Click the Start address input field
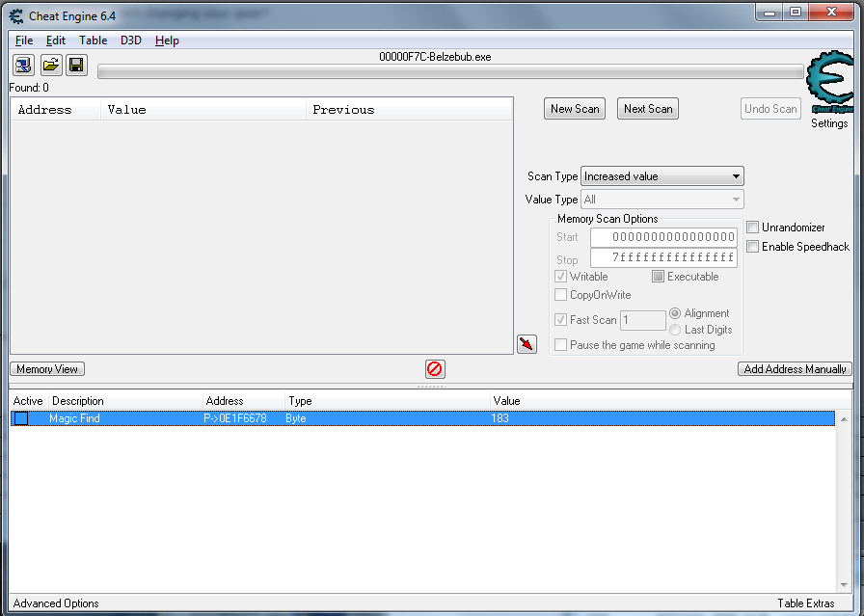This screenshot has width=864, height=616. coord(663,237)
